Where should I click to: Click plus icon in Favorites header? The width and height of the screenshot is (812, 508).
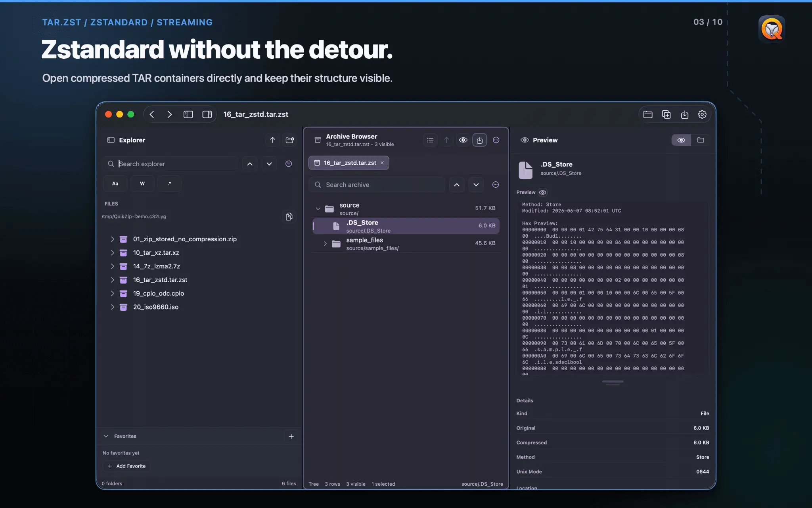tap(291, 437)
